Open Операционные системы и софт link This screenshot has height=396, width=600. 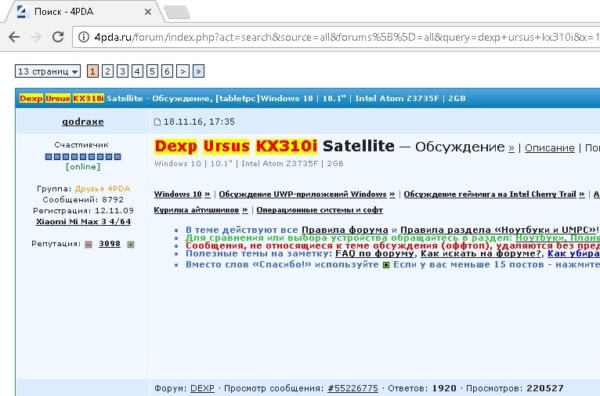(x=320, y=210)
